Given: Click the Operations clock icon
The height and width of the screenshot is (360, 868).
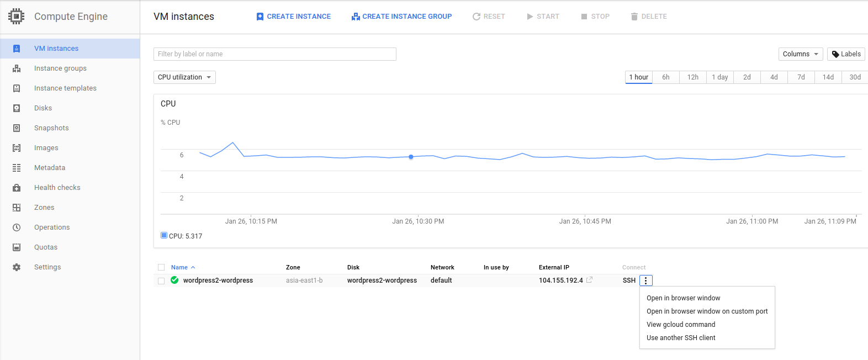Looking at the screenshot, I should click(17, 227).
